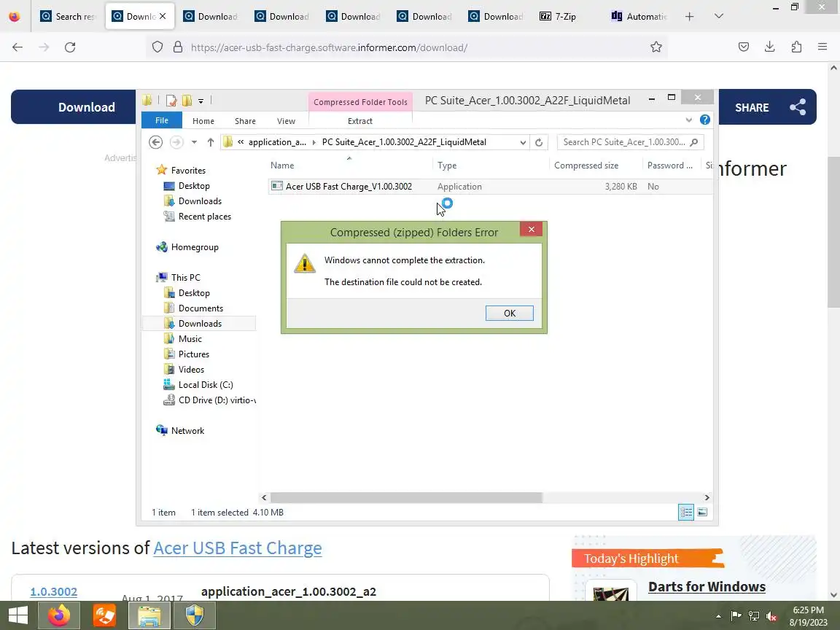Open the Share ribbon tab
Viewport: 840px width, 630px height.
coord(245,121)
